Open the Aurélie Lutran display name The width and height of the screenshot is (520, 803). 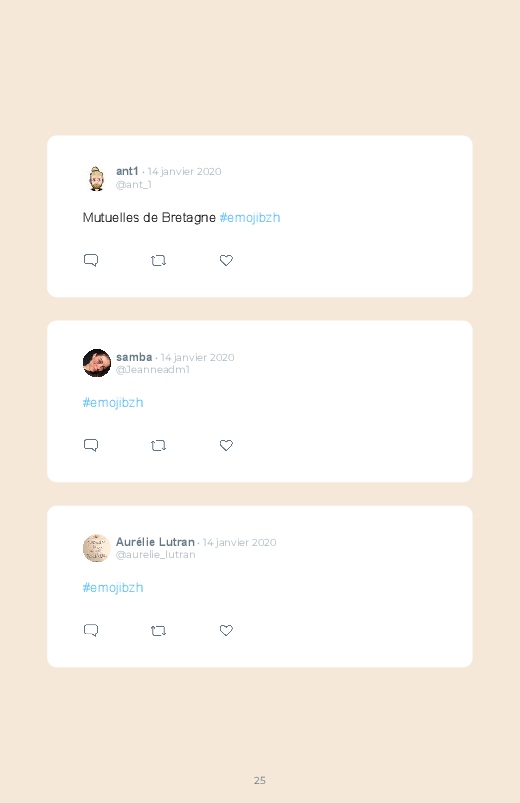(x=155, y=542)
